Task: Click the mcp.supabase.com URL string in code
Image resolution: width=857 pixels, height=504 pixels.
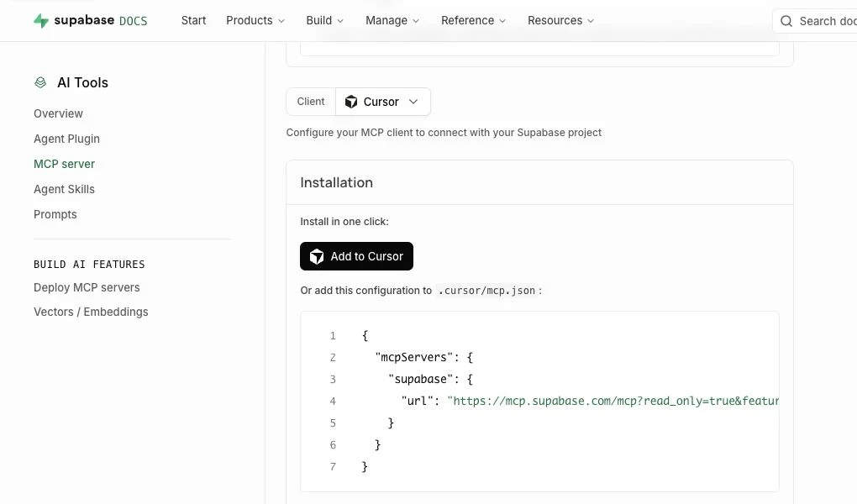Action: point(613,401)
